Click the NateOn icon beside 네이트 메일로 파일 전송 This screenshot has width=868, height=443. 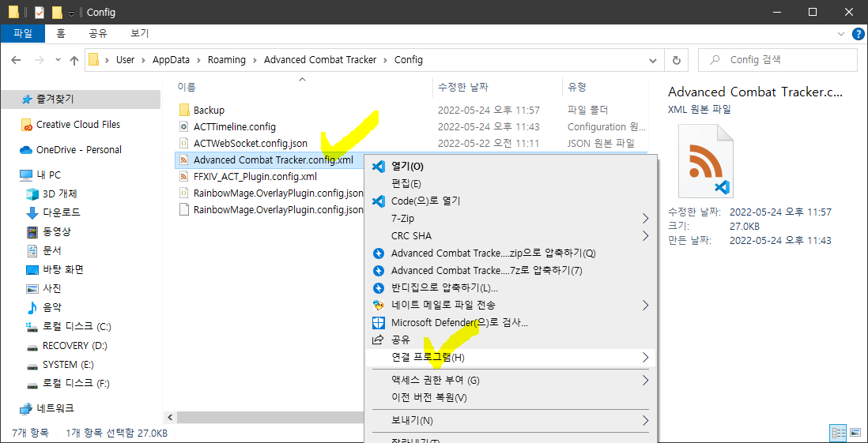click(379, 305)
